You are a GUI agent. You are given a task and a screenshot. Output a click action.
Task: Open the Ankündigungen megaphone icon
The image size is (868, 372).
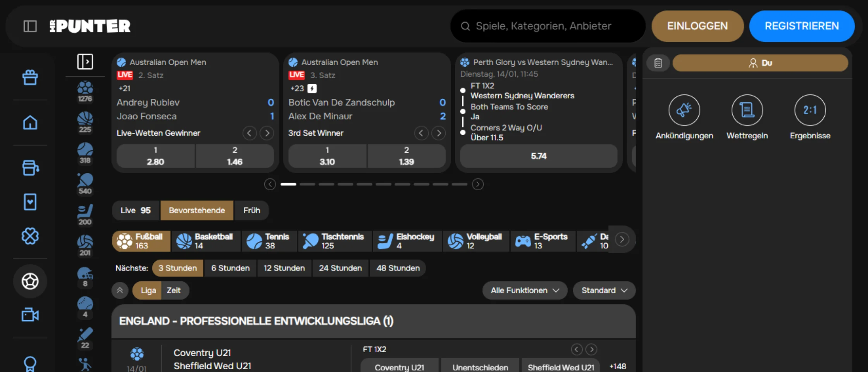coord(684,110)
